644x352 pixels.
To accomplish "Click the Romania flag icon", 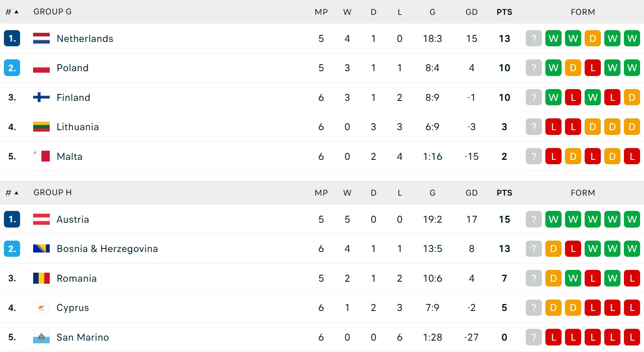I will 41,278.
